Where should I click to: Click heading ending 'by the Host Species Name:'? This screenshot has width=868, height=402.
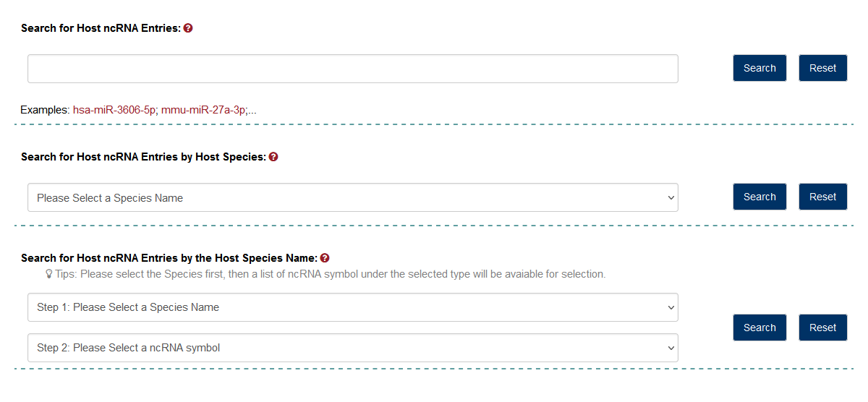(x=169, y=258)
